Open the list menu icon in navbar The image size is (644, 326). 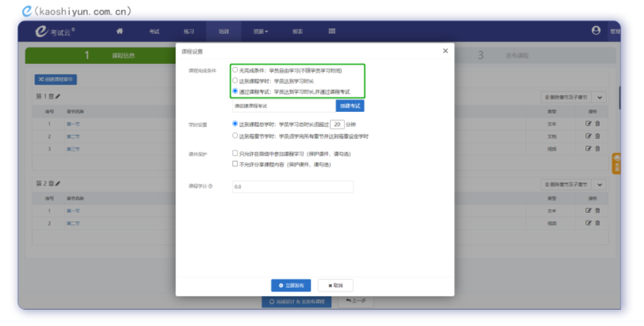[x=332, y=31]
